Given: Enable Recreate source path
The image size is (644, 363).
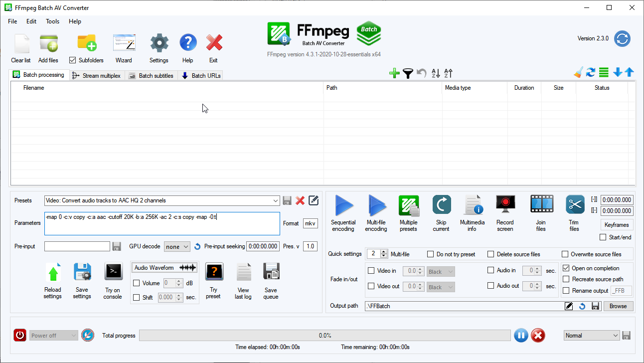Looking at the screenshot, I should click(566, 279).
